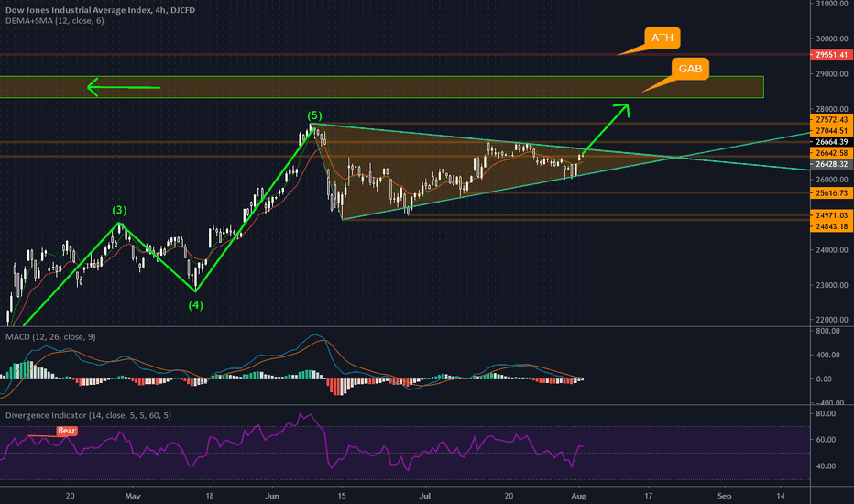Click the 80.00 divergence axis value

827,413
